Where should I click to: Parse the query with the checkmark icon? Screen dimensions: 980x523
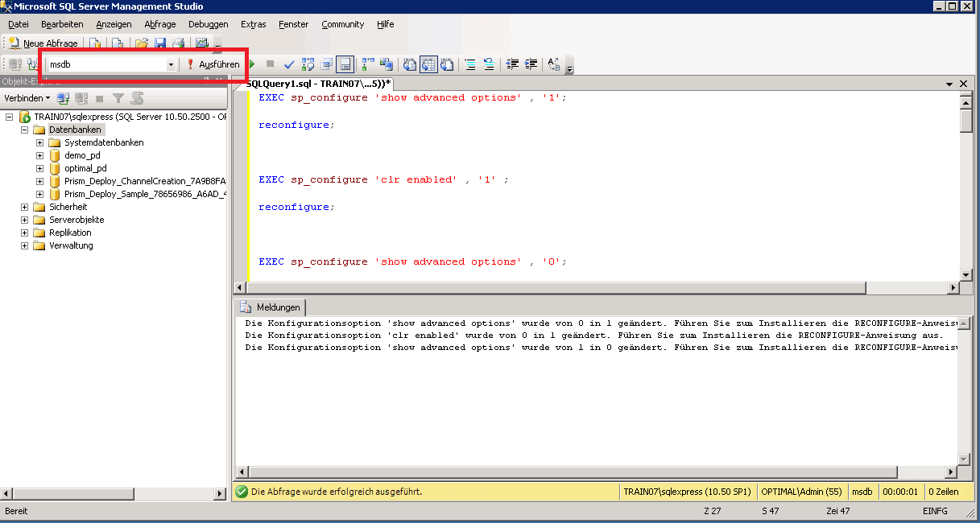tap(289, 64)
